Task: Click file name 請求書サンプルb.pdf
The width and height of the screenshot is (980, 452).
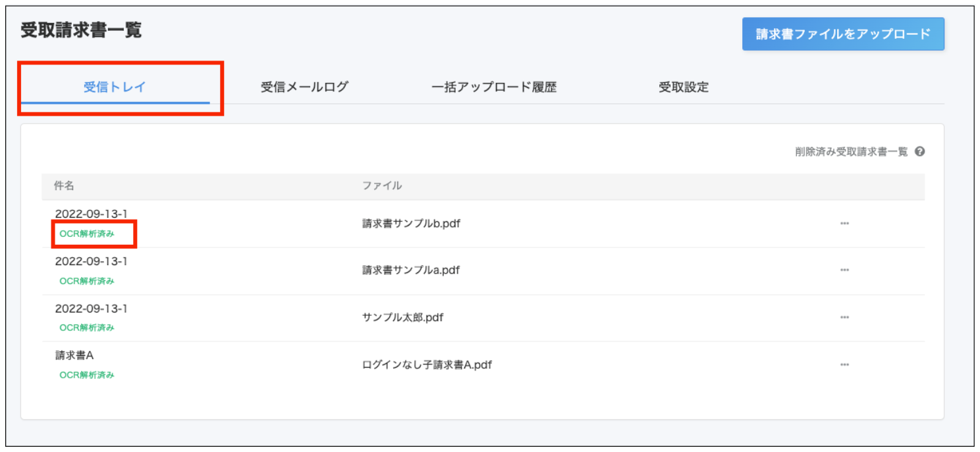Action: tap(411, 224)
